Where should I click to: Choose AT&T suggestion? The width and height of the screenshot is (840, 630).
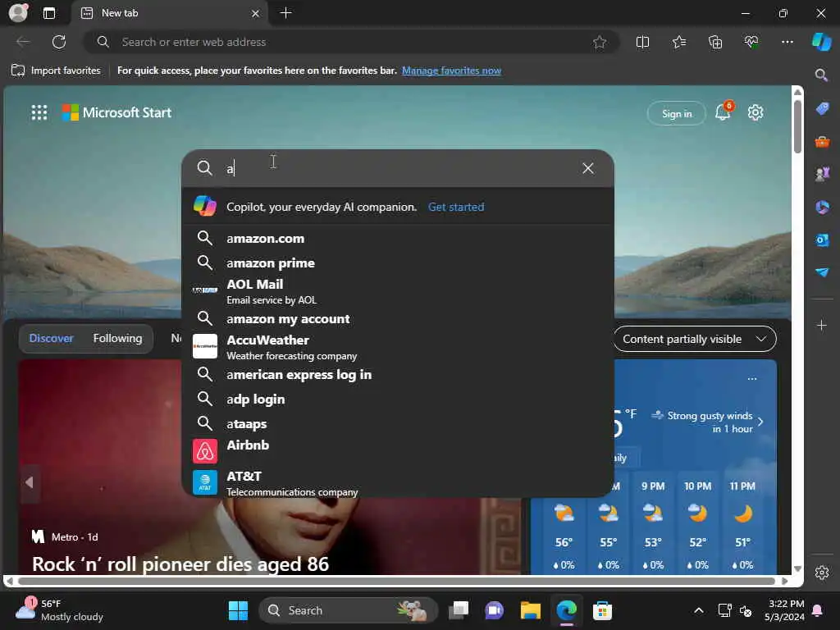click(x=398, y=482)
